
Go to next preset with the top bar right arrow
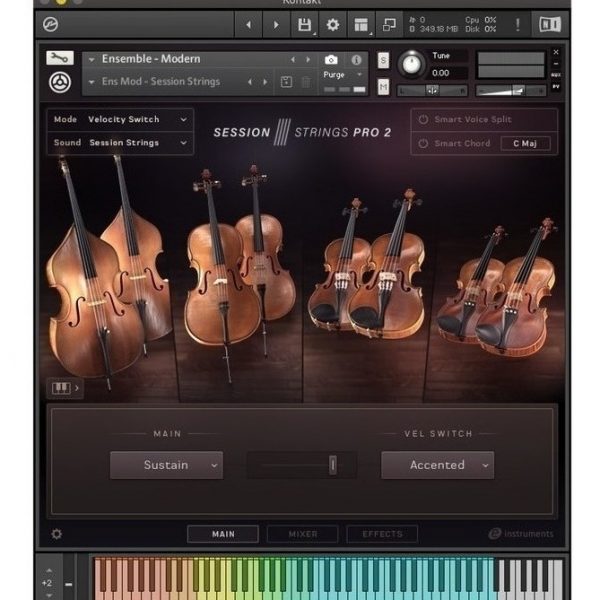pos(276,25)
